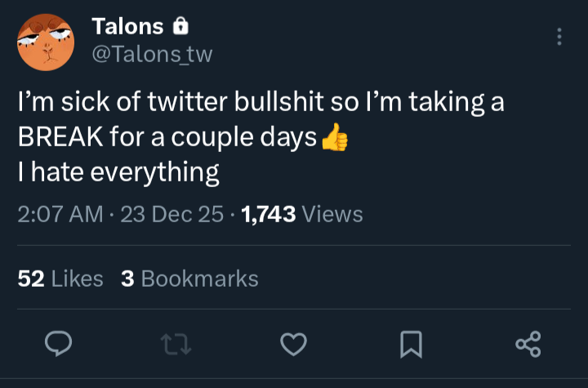This screenshot has width=588, height=388.
Task: Click the thumbs up emoji
Action: pos(334,139)
